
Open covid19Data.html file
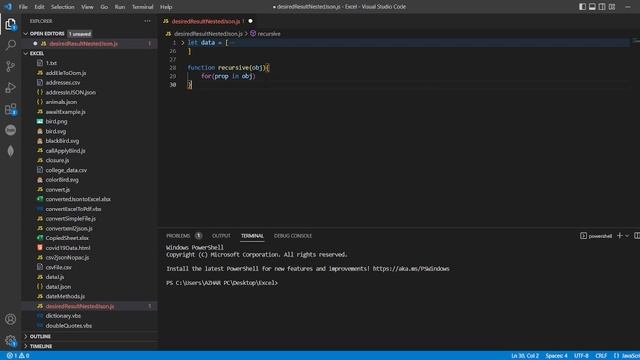[x=68, y=248]
